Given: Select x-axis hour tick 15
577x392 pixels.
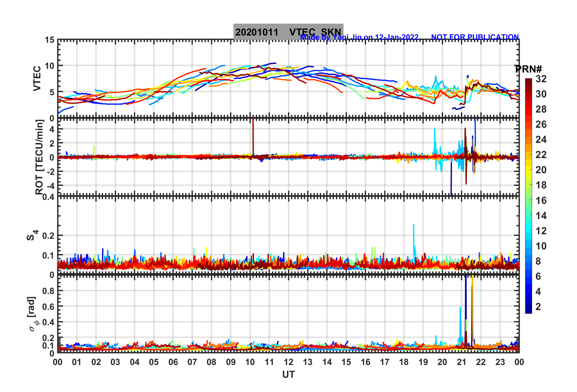Looking at the screenshot, I should tap(346, 362).
